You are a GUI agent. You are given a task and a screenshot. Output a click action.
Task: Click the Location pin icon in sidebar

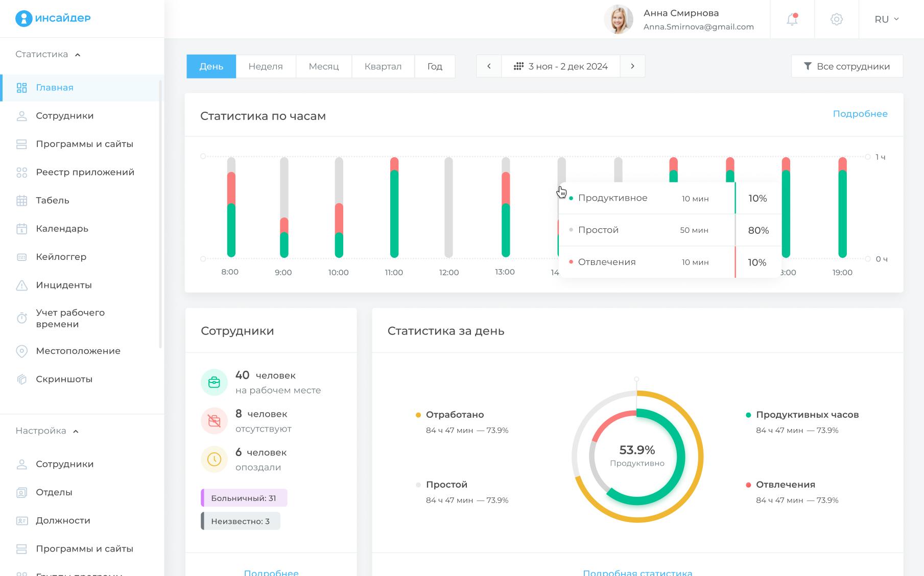(21, 351)
